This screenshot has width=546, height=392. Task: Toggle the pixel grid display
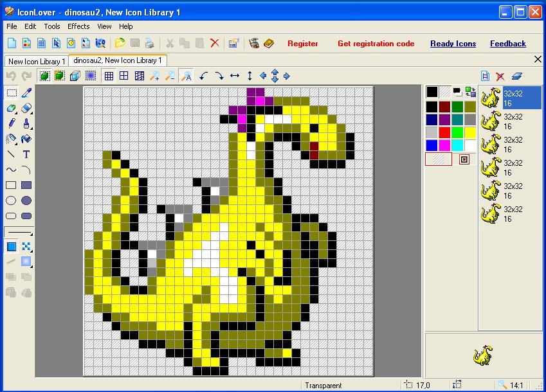pyautogui.click(x=109, y=76)
